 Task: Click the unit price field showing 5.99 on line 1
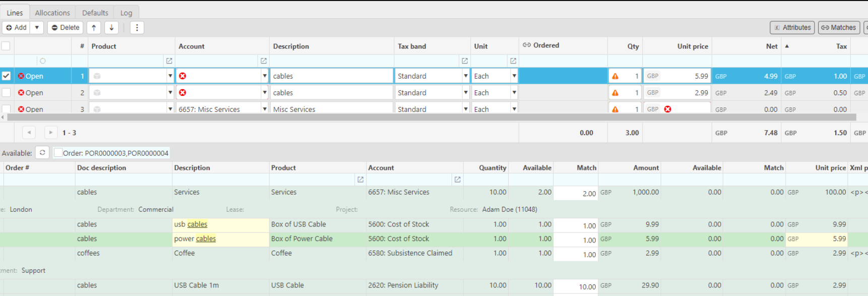(677, 76)
